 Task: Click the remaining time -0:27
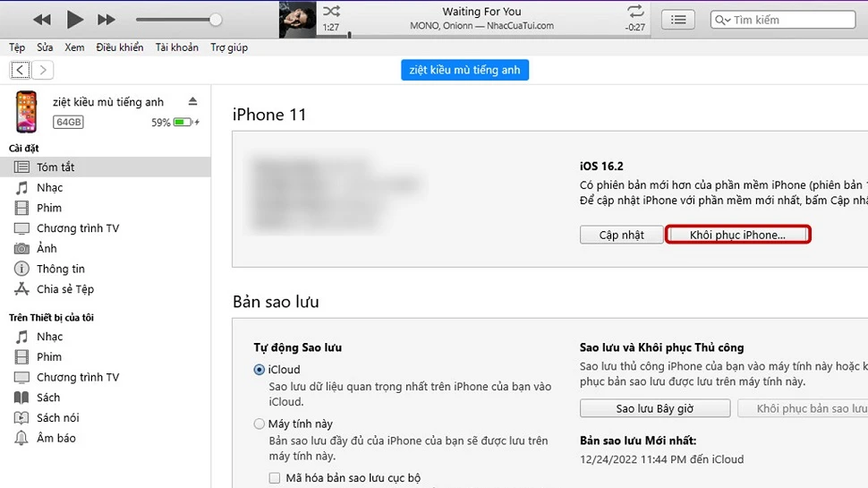[x=635, y=27]
